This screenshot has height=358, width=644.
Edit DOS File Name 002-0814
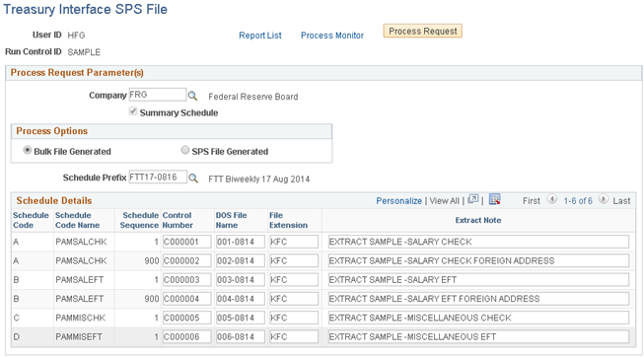241,260
